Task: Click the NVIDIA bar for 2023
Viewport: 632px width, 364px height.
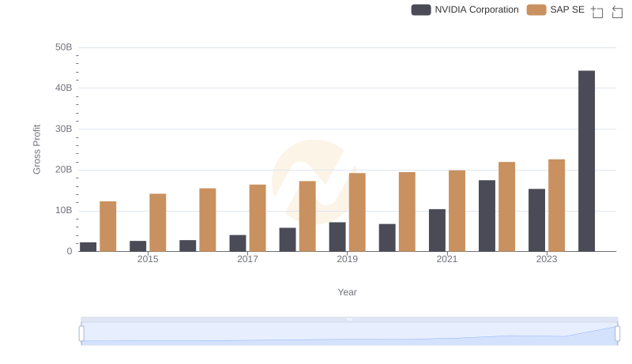Action: [x=536, y=220]
